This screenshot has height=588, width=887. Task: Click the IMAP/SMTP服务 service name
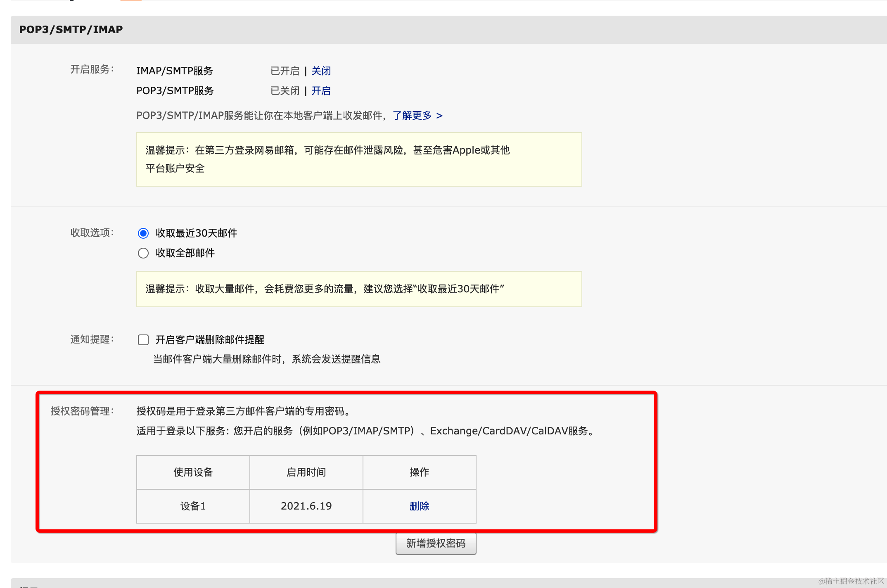174,71
